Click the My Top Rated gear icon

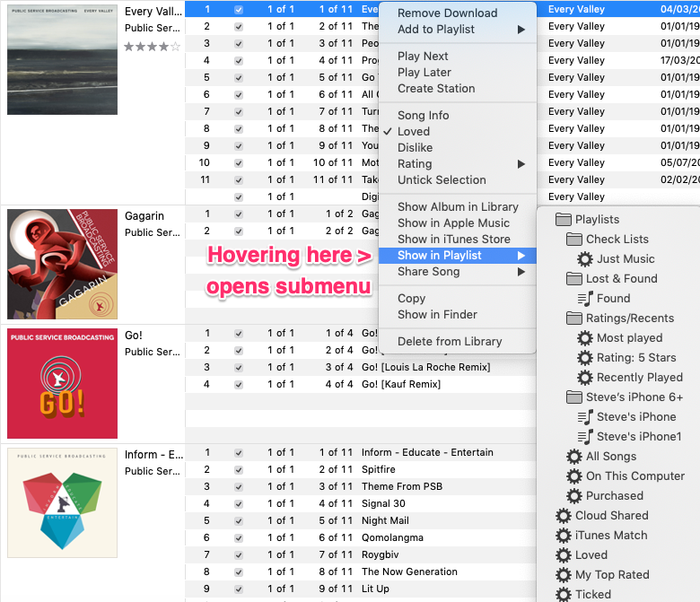click(x=564, y=575)
